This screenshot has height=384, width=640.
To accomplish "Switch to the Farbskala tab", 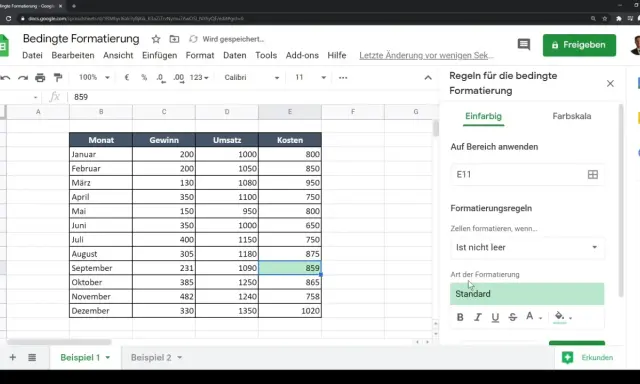I will coord(571,116).
